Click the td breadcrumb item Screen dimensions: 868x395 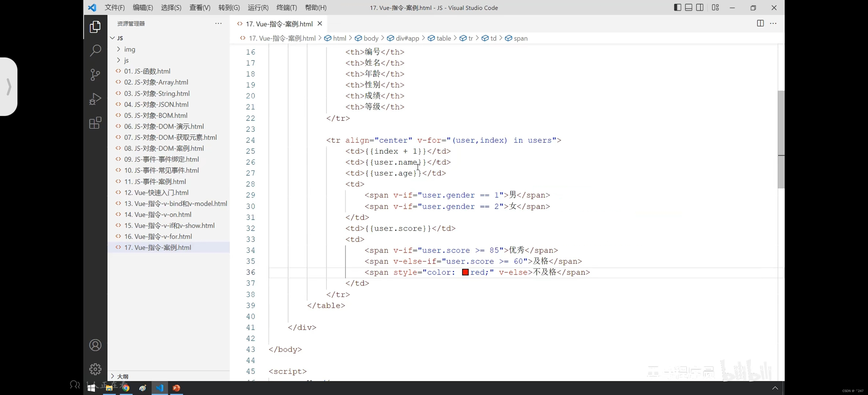[x=489, y=38]
